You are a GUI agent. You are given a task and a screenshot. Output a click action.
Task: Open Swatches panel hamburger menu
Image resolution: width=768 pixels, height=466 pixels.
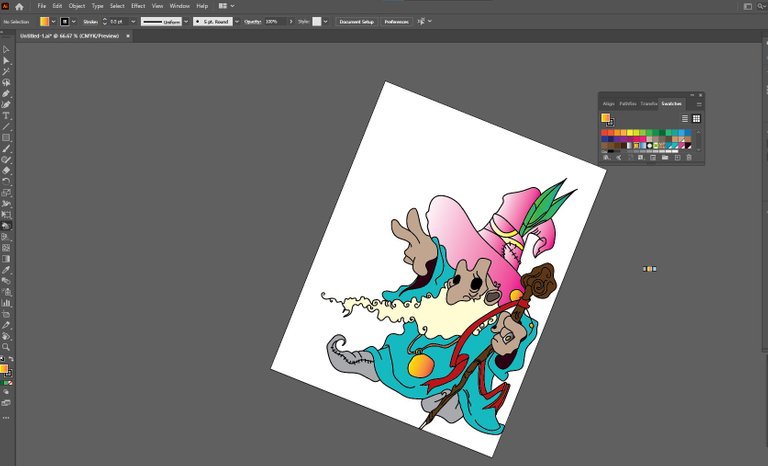(699, 104)
